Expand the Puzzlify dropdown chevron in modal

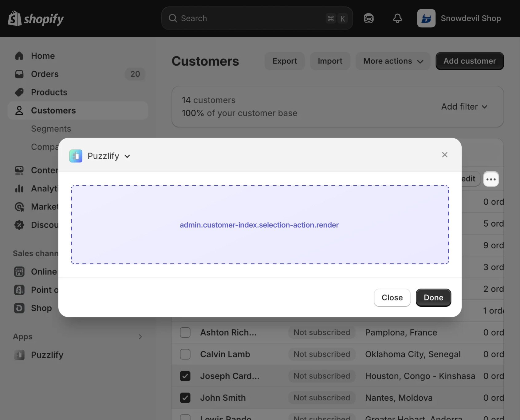pos(127,156)
